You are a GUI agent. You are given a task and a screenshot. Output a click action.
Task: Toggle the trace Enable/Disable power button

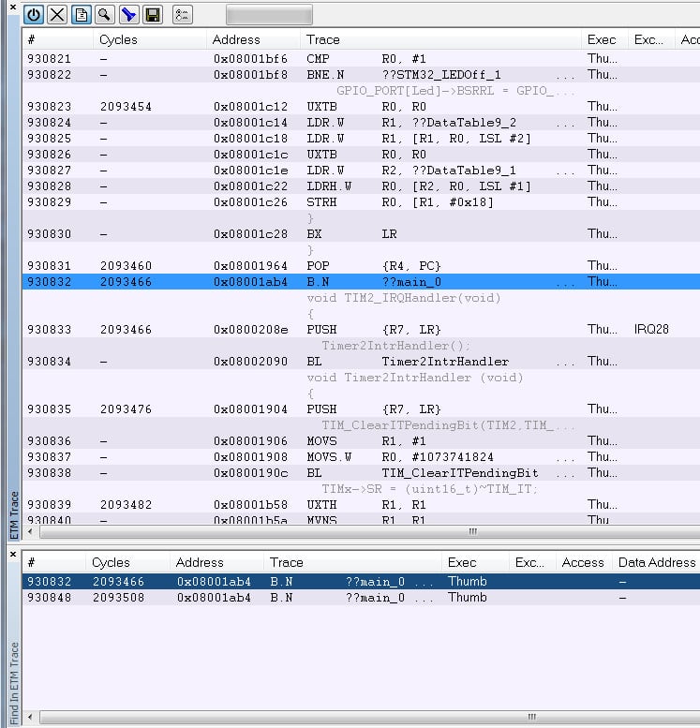[x=34, y=15]
